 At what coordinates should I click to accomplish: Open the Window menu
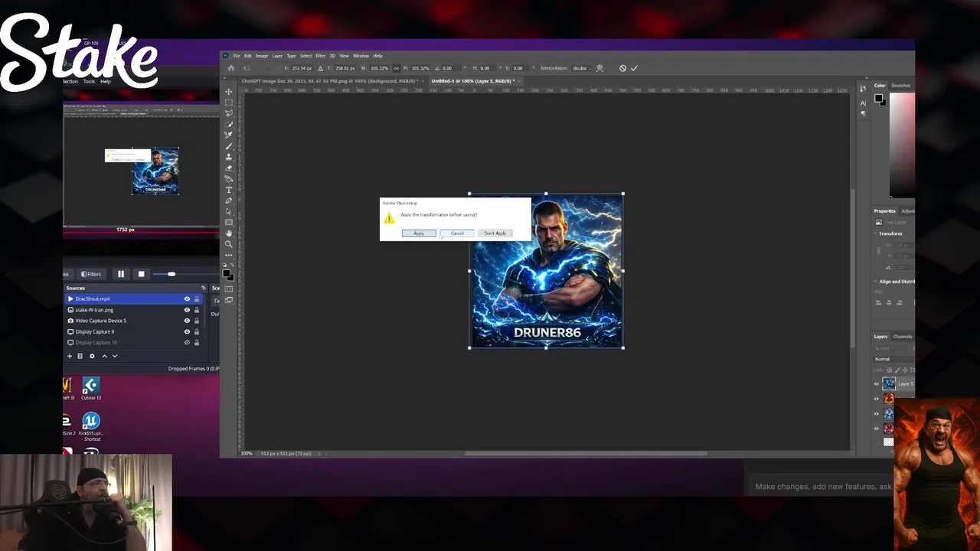(361, 56)
